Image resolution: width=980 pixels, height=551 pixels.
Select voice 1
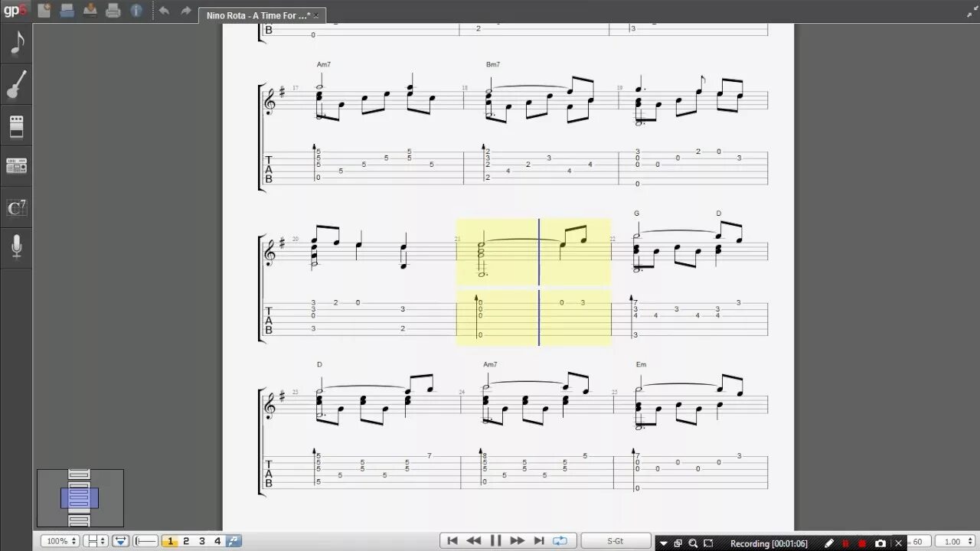pyautogui.click(x=170, y=541)
